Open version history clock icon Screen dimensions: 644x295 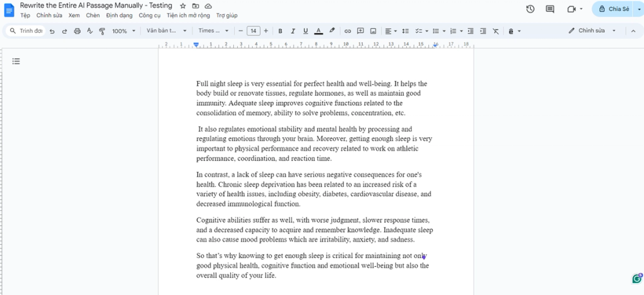click(530, 9)
